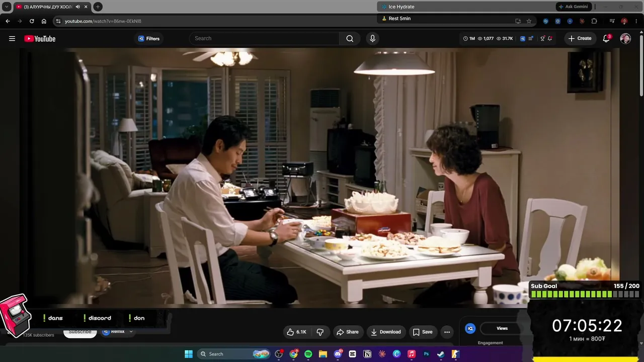This screenshot has height=362, width=644.
Task: Start voice search with the microphone
Action: [x=372, y=39]
